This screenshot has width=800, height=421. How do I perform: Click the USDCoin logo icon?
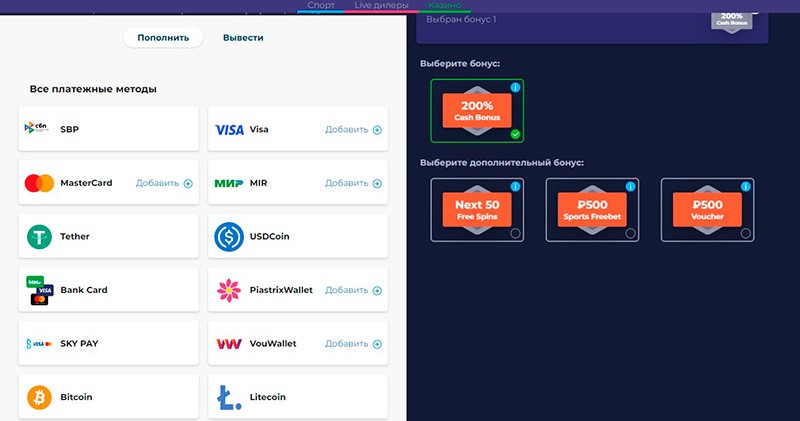229,237
